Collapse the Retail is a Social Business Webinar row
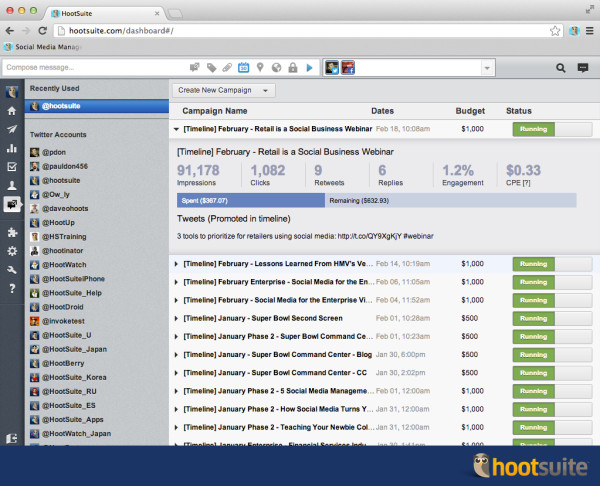The image size is (600, 486). click(x=176, y=129)
